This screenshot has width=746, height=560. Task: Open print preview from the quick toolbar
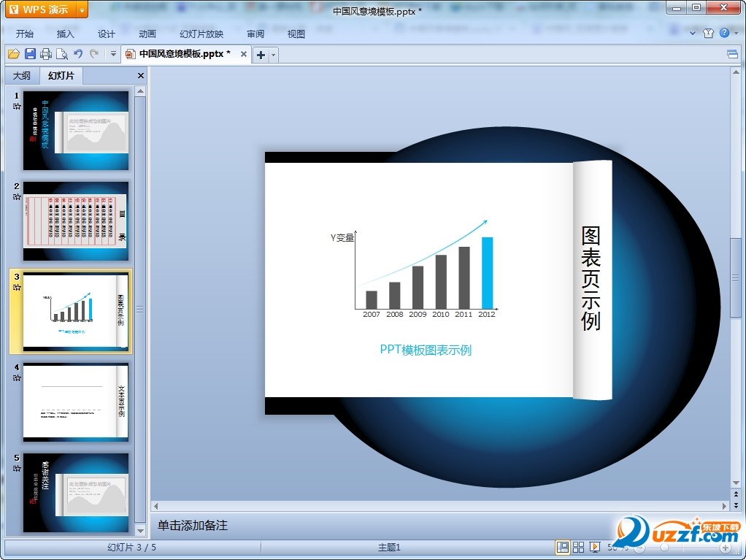click(x=62, y=54)
